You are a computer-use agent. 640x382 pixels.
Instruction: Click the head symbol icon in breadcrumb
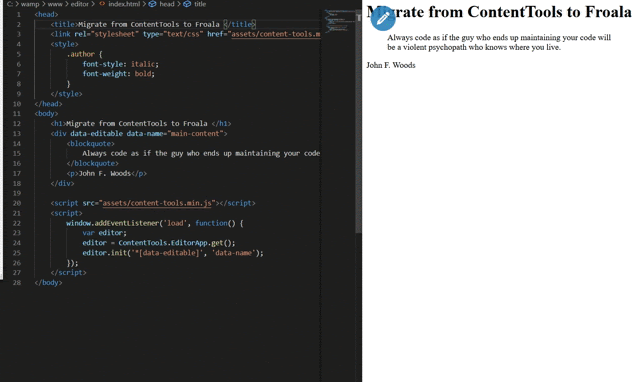tap(152, 4)
